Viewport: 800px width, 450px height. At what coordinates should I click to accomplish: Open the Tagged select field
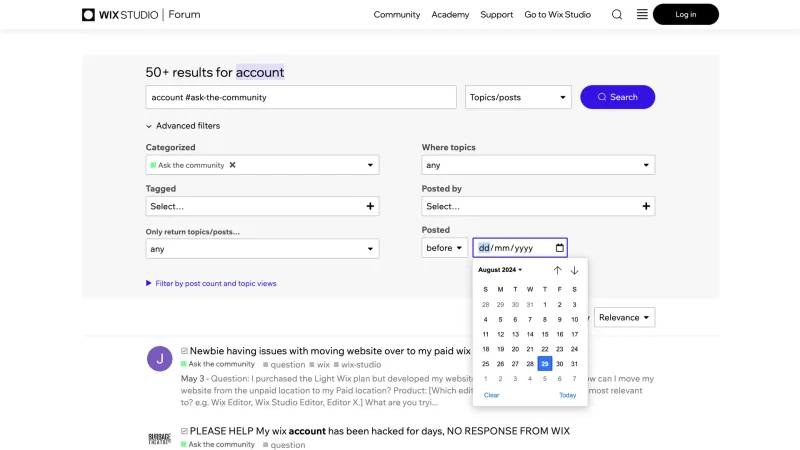[262, 206]
